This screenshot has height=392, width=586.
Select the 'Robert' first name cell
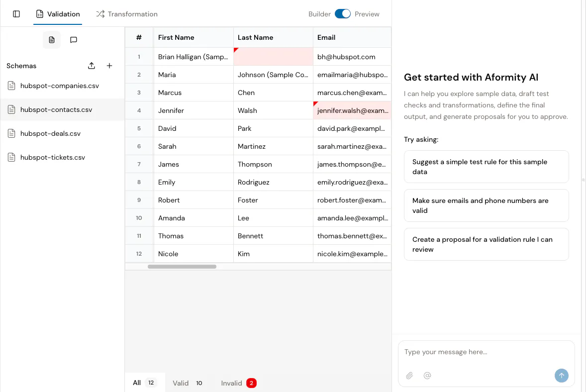point(194,200)
